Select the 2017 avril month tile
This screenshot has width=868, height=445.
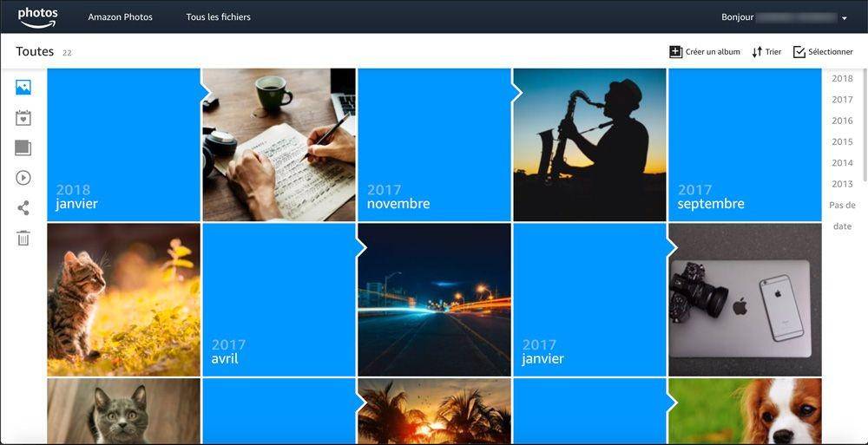[x=279, y=300]
